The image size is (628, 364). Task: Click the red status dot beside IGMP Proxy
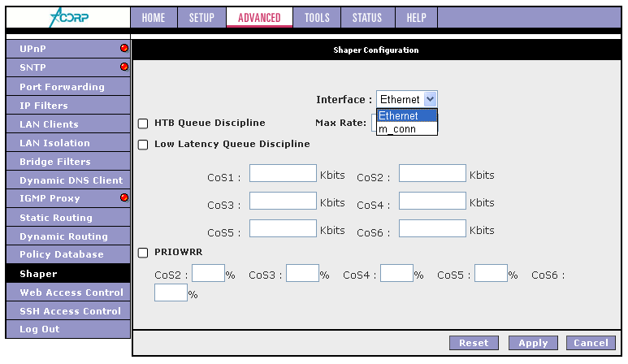tap(124, 197)
